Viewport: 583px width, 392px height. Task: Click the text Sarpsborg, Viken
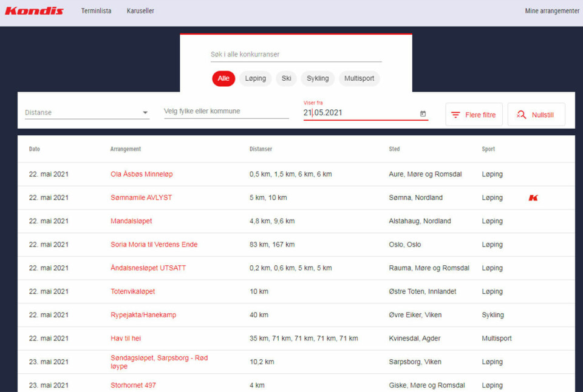(x=415, y=362)
